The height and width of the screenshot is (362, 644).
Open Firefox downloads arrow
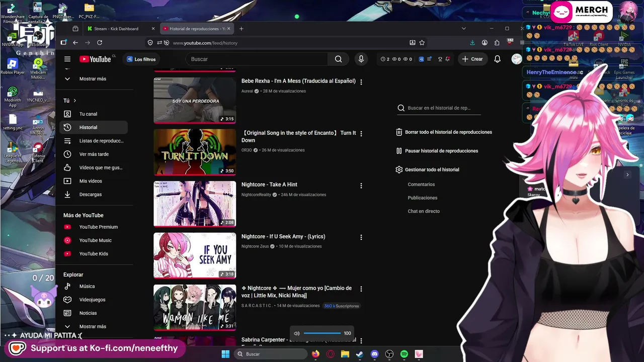[472, 43]
